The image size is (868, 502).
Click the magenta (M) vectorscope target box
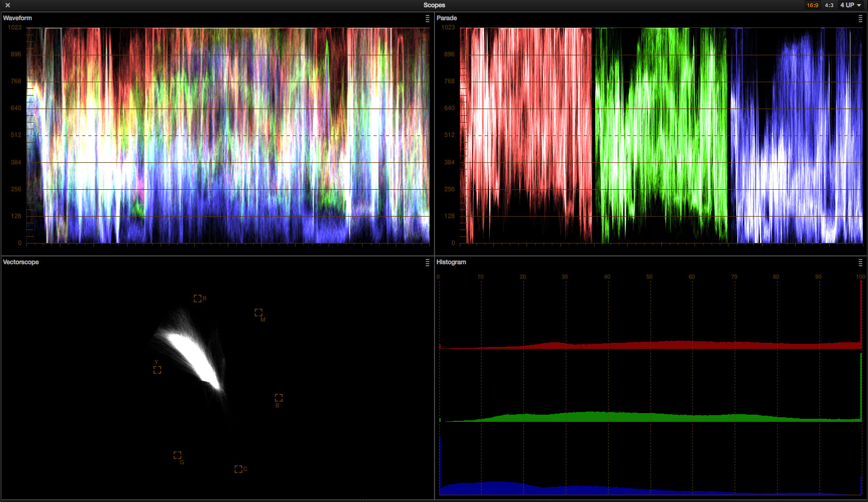258,312
